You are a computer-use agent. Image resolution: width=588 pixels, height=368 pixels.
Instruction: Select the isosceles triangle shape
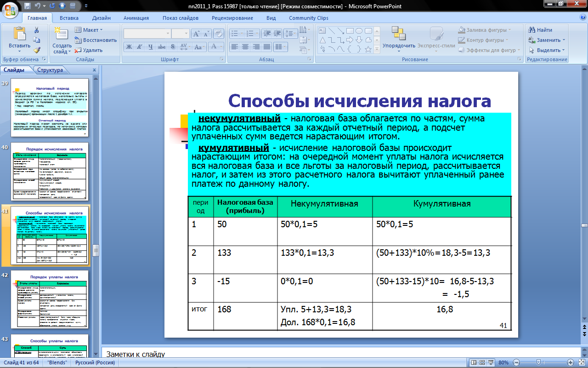322,40
